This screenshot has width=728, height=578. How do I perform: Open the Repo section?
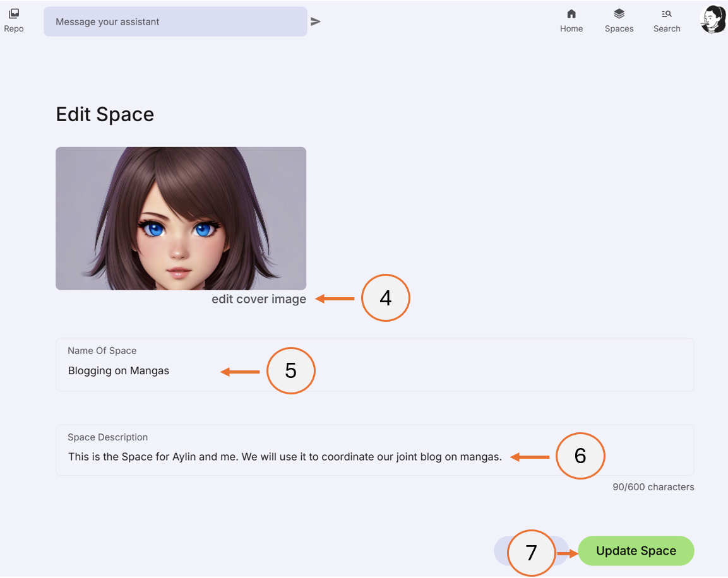pos(13,19)
